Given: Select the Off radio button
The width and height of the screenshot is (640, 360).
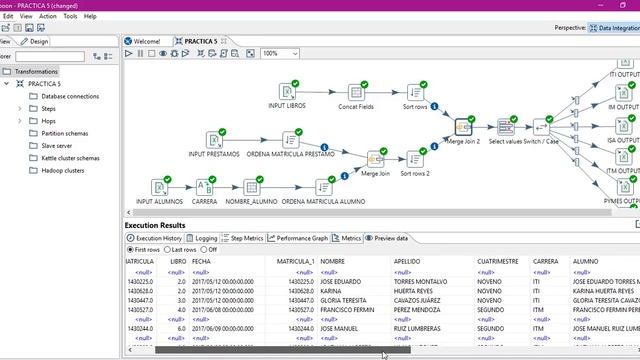Looking at the screenshot, I should point(204,249).
